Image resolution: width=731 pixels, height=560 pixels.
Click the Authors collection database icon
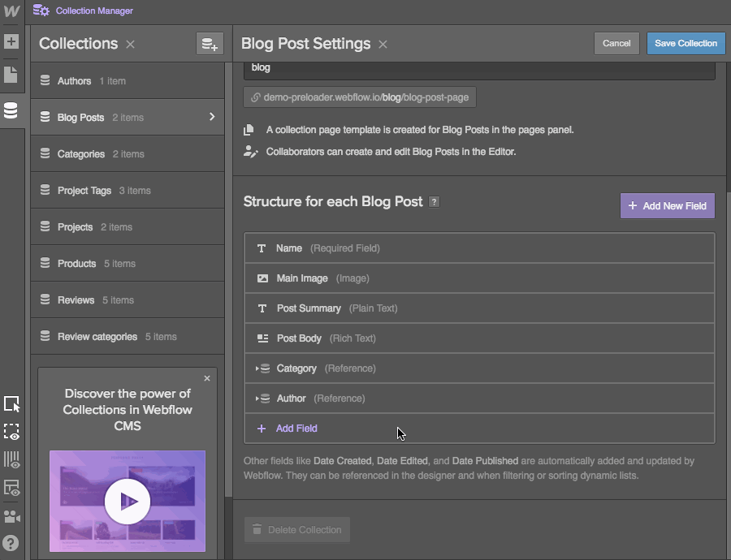(x=45, y=80)
